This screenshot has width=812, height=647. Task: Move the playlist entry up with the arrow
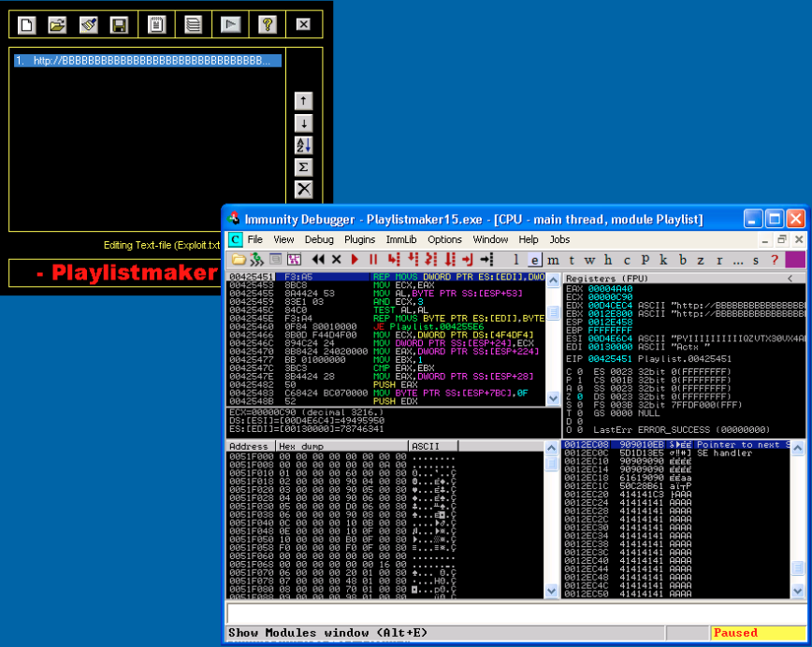pyautogui.click(x=303, y=100)
